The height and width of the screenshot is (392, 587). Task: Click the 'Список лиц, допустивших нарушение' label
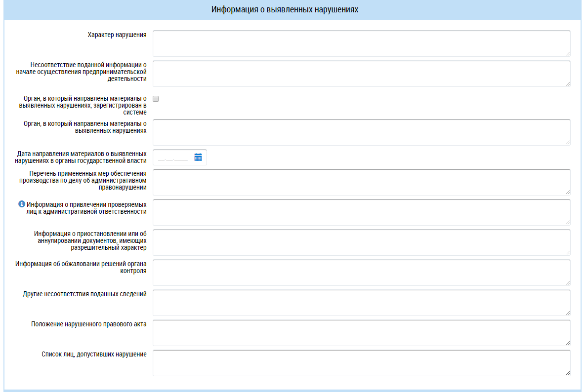tap(94, 354)
